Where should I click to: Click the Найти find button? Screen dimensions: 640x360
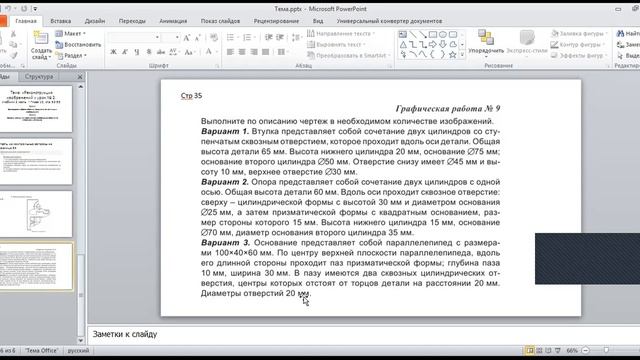tap(628, 33)
